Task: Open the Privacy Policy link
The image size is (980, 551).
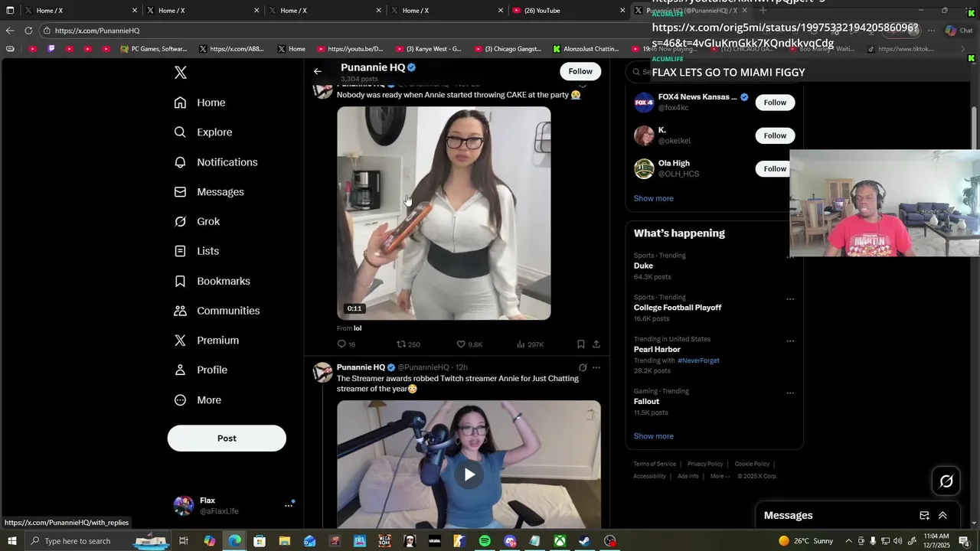Action: click(x=705, y=464)
